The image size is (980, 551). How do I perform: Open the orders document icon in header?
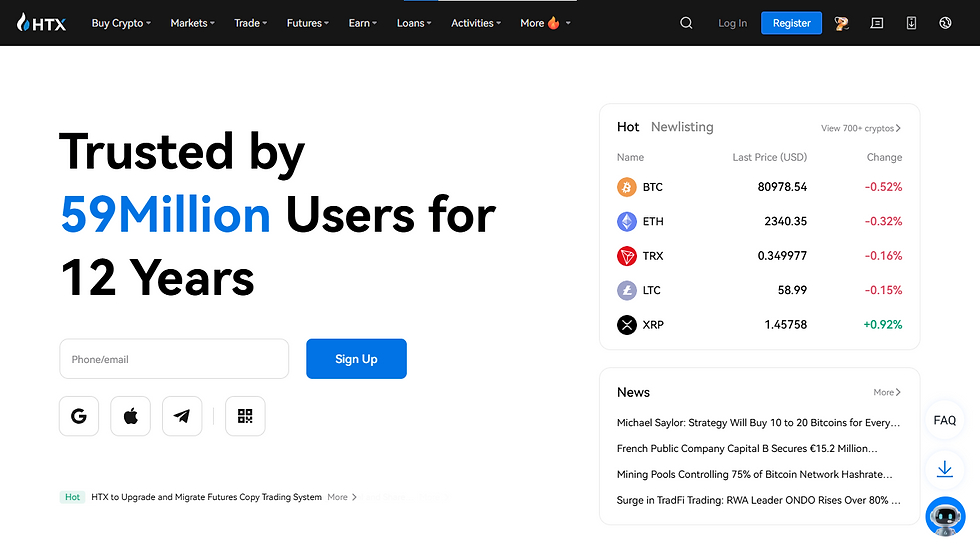[877, 23]
